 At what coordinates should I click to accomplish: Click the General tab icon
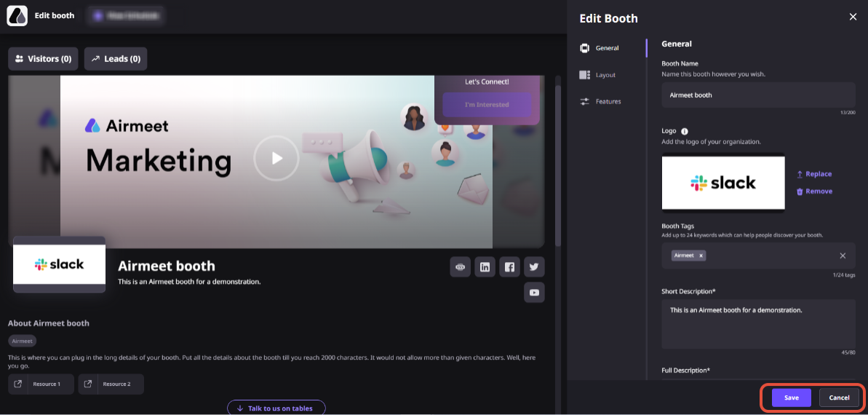coord(584,48)
